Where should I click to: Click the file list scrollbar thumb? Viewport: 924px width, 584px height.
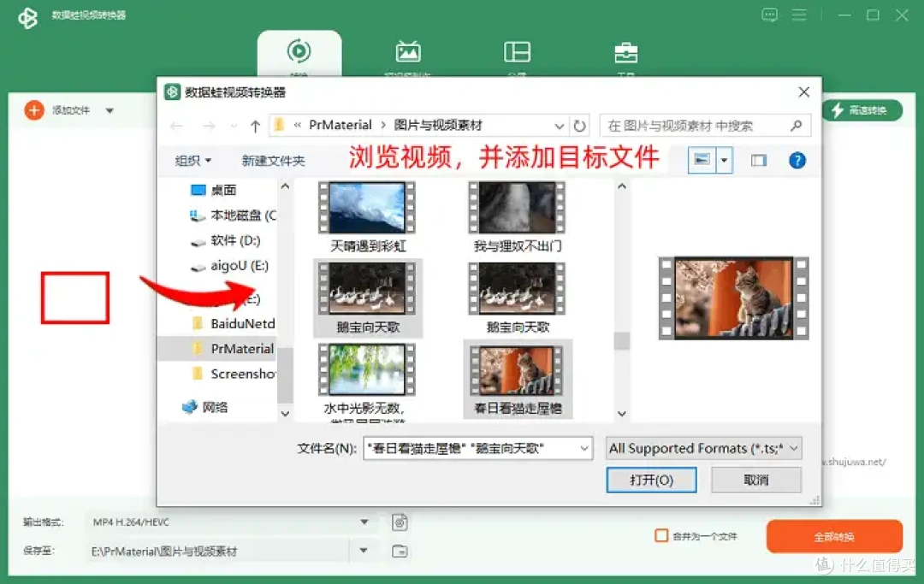click(x=622, y=341)
